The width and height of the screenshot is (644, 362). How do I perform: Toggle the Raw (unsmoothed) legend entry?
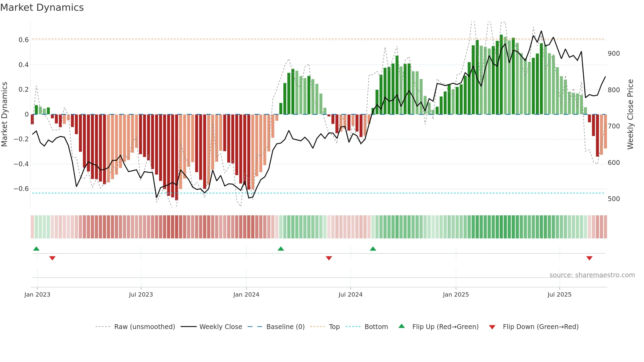coord(135,327)
